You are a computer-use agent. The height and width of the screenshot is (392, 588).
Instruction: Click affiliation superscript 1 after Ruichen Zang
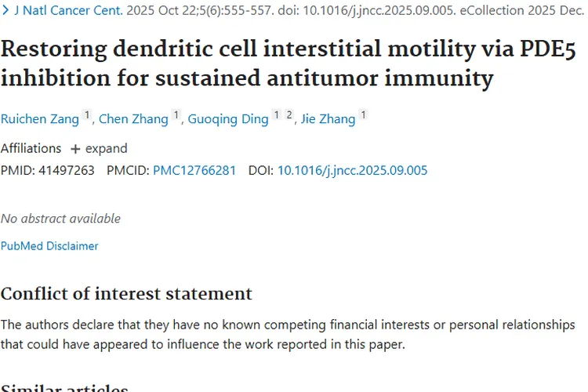(x=87, y=116)
